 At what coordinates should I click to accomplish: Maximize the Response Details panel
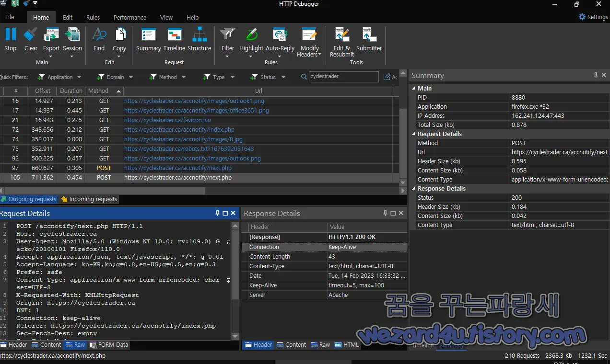coord(393,213)
